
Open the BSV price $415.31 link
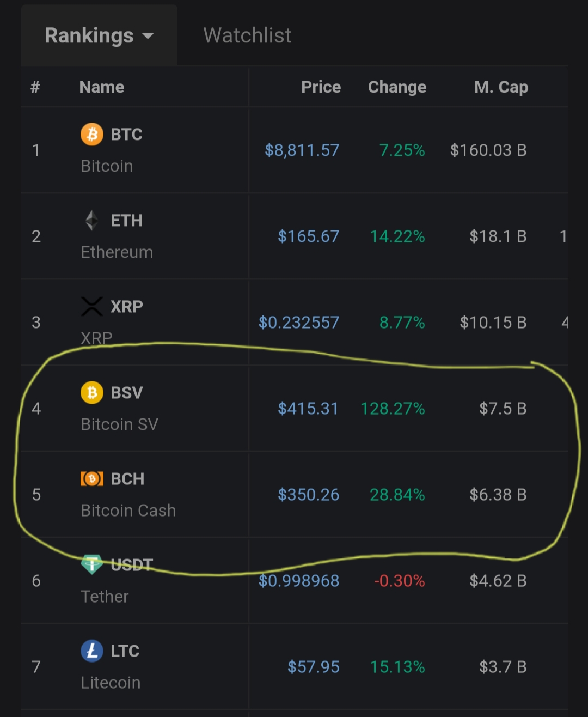(308, 409)
